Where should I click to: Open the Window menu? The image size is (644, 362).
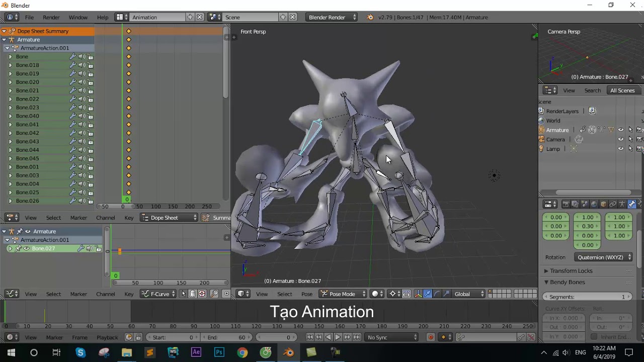click(78, 17)
